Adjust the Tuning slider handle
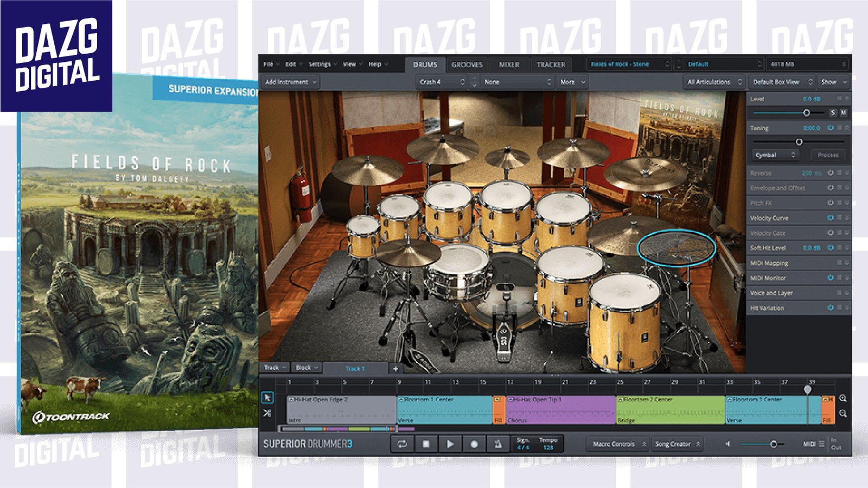The width and height of the screenshot is (868, 488). [799, 142]
